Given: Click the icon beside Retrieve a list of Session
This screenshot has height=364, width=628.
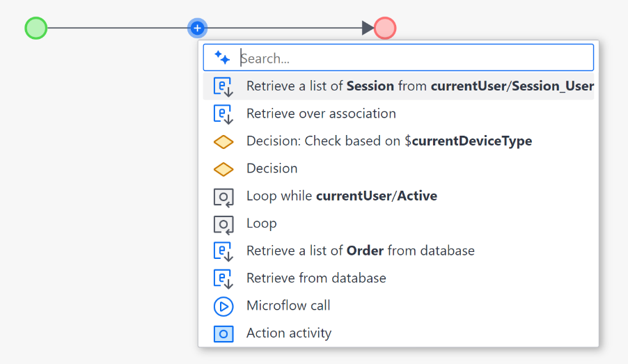Looking at the screenshot, I should click(x=223, y=86).
